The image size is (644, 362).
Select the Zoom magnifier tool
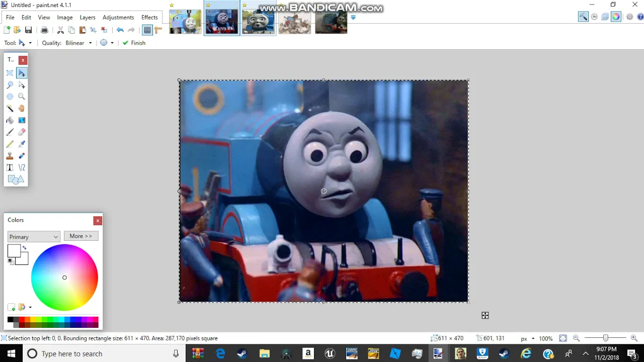pyautogui.click(x=22, y=97)
